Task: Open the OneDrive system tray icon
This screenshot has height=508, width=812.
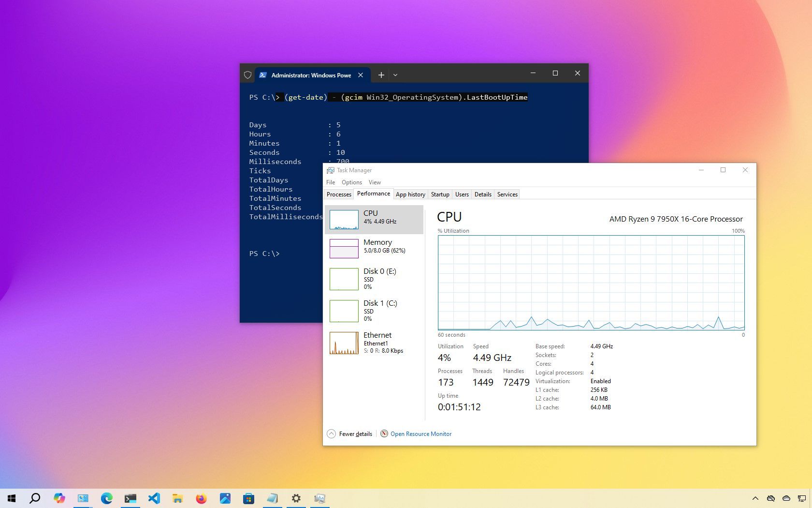Action: click(770, 499)
